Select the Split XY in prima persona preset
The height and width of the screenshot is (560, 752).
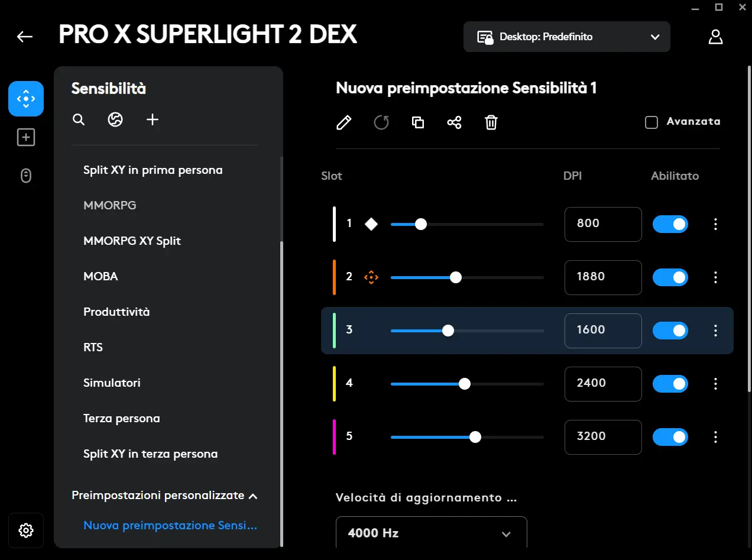153,170
